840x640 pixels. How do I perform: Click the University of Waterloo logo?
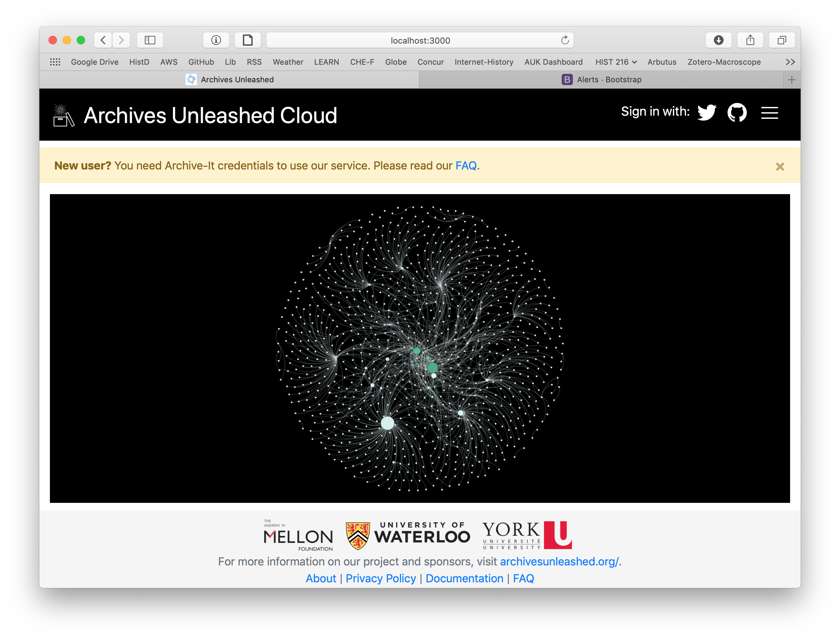(x=407, y=535)
